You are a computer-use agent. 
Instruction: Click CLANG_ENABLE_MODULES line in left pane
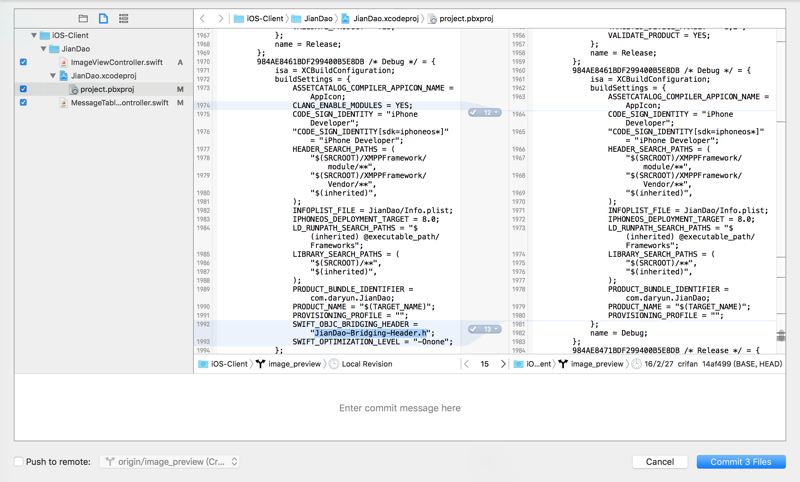pos(352,106)
